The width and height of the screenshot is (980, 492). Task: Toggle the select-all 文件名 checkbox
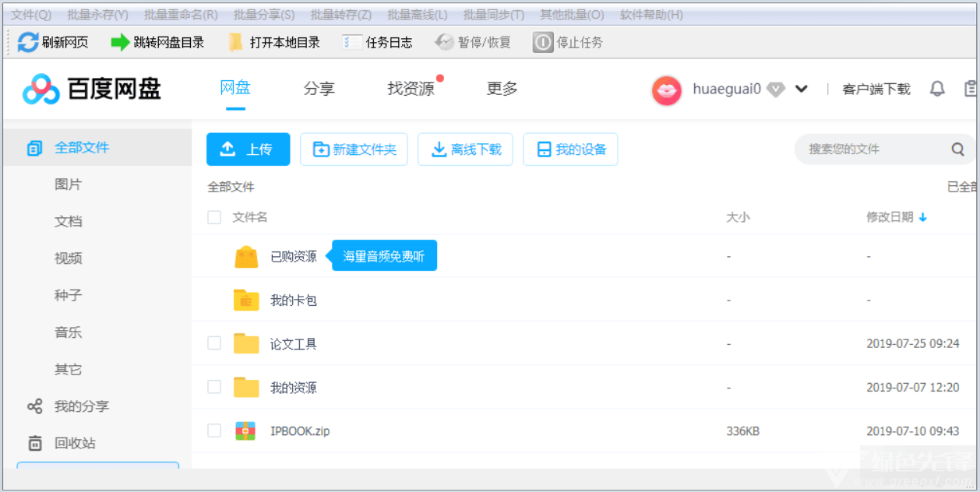coord(214,217)
